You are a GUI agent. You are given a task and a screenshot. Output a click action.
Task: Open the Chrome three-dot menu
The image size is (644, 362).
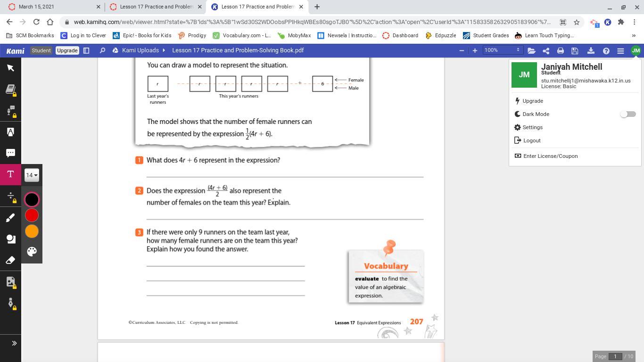(x=635, y=22)
